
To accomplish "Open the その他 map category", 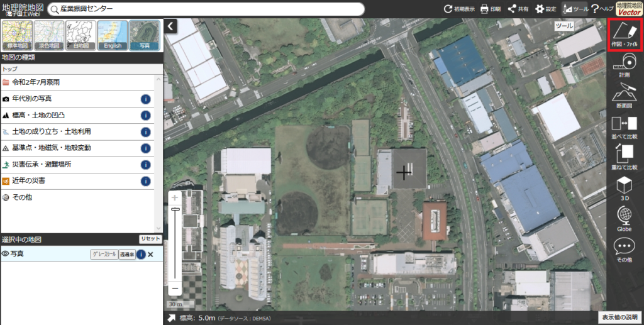I will [x=77, y=197].
